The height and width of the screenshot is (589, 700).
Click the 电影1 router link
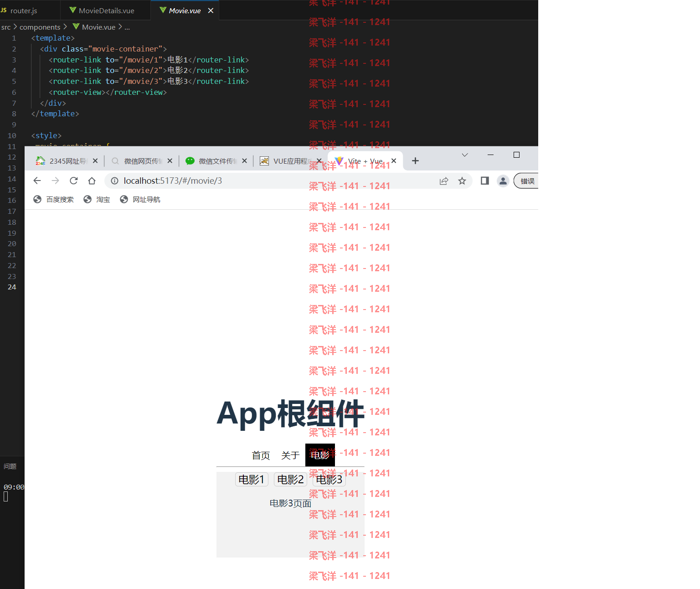[252, 480]
